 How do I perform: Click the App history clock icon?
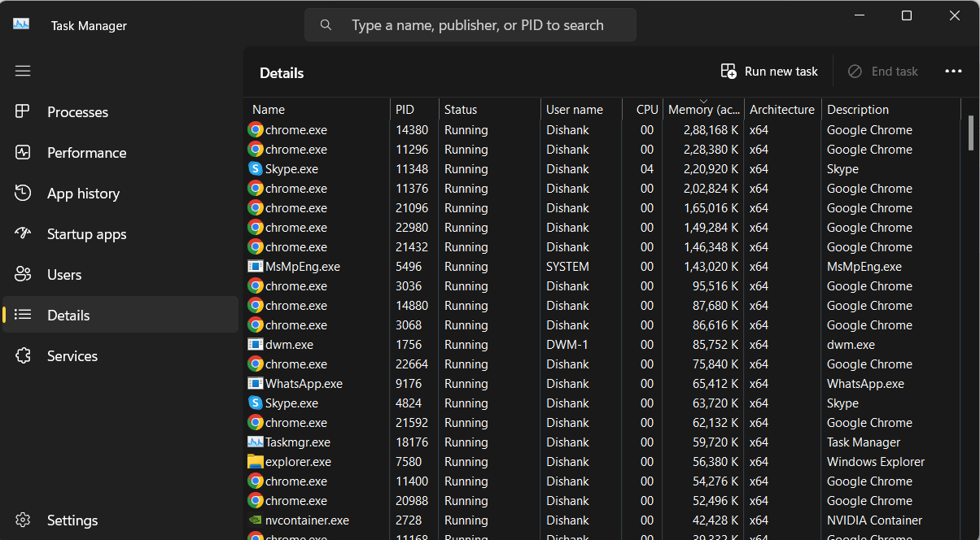[23, 193]
